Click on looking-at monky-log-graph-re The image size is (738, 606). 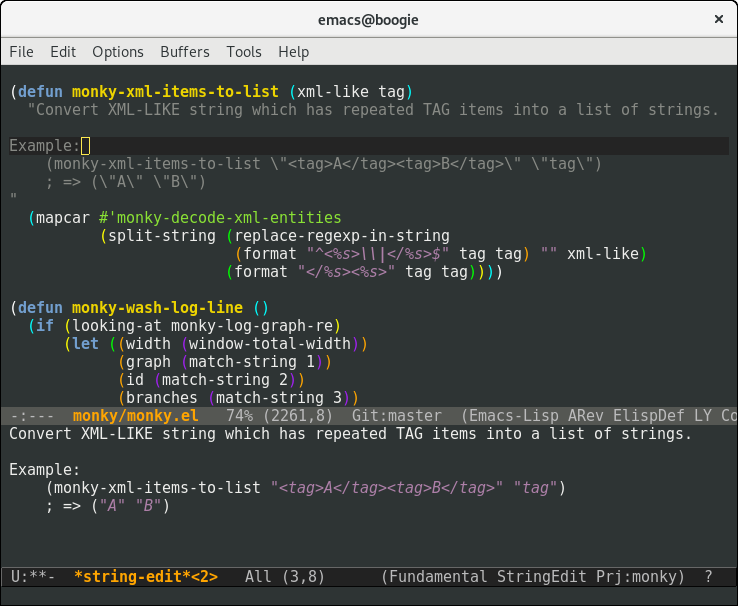pos(203,326)
